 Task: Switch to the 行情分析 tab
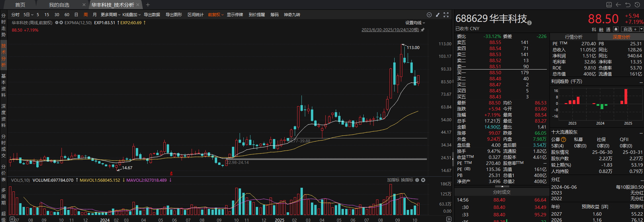pyautogui.click(x=573, y=37)
